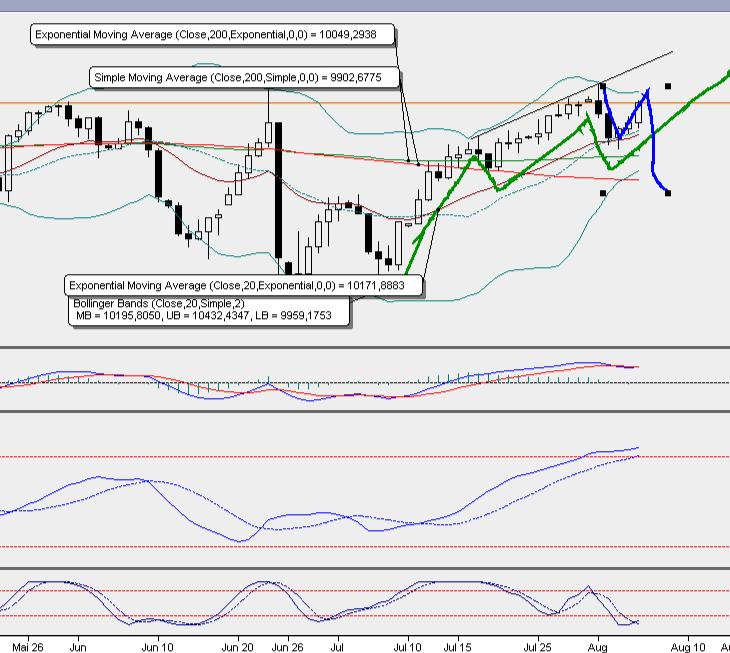Select the Simple Moving Average 200 label
Image resolution: width=730 pixels, height=653 pixels.
[244, 77]
